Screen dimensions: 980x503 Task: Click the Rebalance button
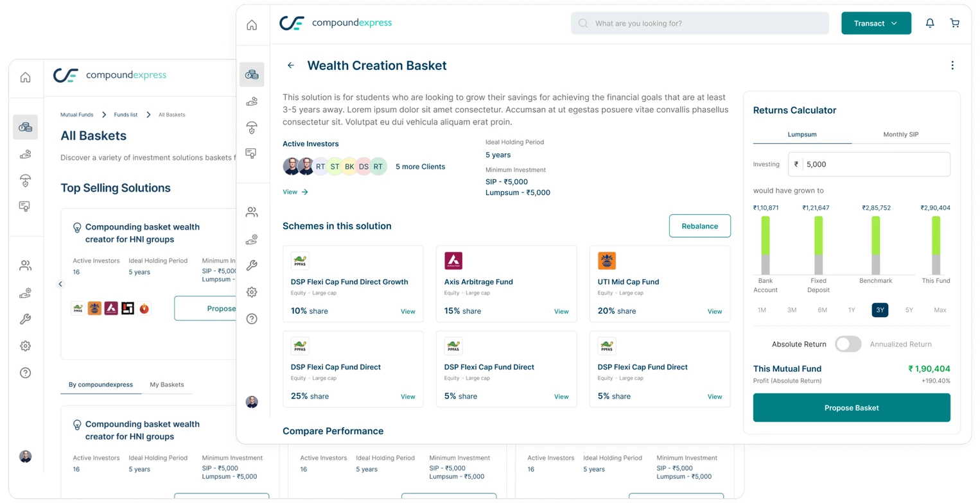pyautogui.click(x=699, y=226)
